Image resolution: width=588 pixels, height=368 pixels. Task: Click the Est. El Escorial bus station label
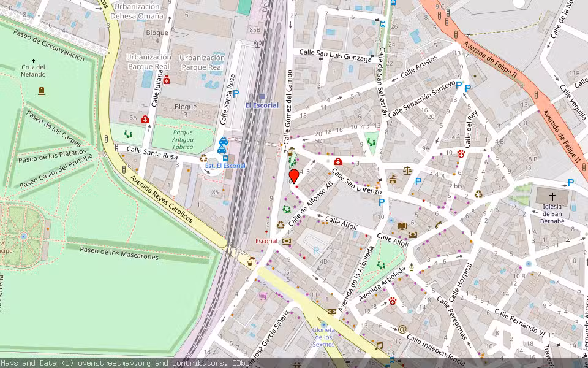tap(225, 166)
